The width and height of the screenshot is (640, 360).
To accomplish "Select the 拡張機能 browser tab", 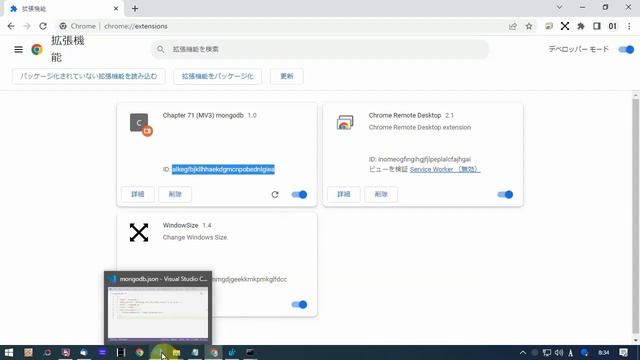I will (64, 9).
